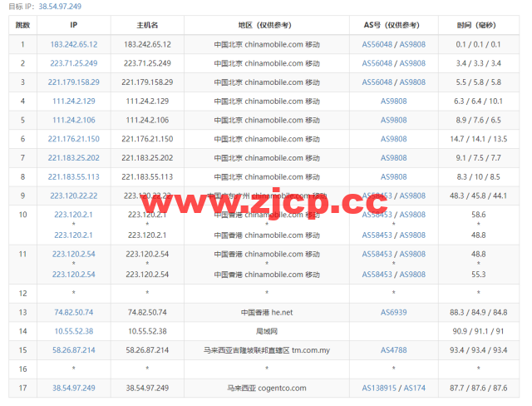Screen dimensions: 532x406
Task: Open IP link 223.120.22.22 in hop 9
Action: [x=74, y=196]
